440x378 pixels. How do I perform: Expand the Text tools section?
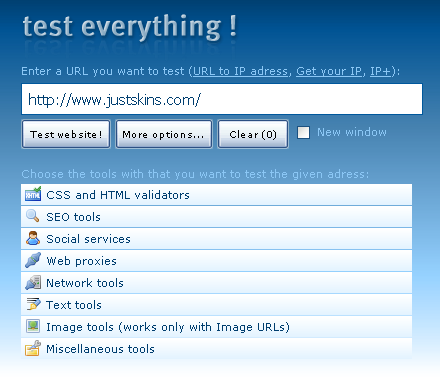pos(216,305)
